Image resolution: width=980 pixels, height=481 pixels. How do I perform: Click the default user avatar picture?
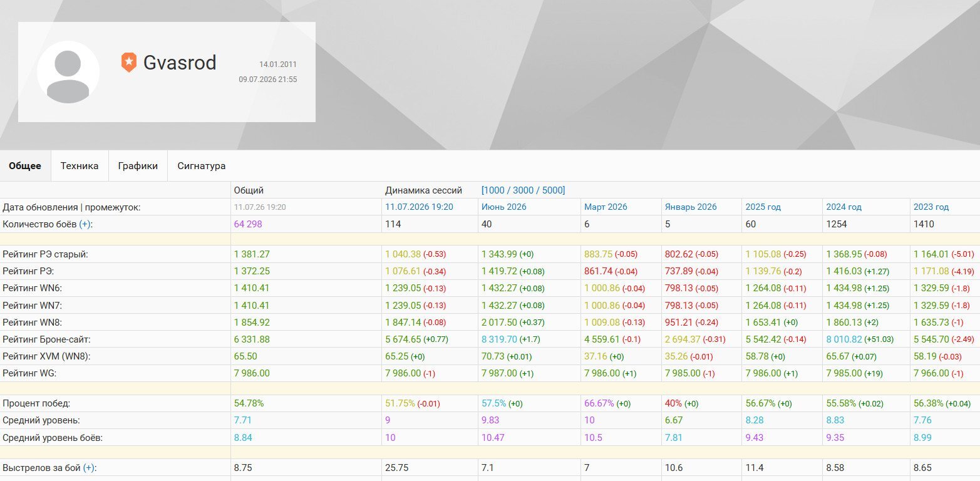coord(68,72)
